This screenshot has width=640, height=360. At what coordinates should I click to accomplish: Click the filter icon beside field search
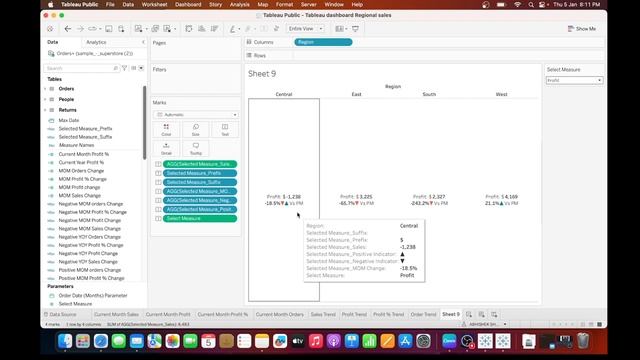point(124,68)
